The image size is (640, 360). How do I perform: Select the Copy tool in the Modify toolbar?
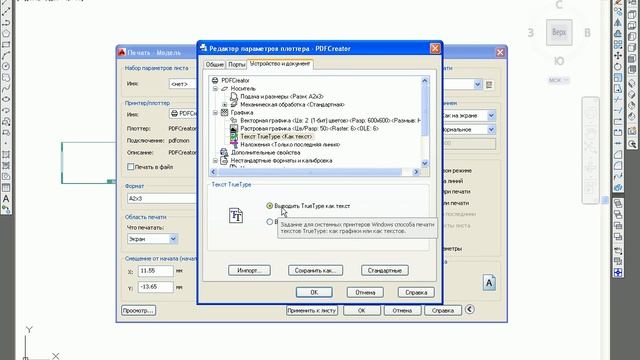click(618, 12)
